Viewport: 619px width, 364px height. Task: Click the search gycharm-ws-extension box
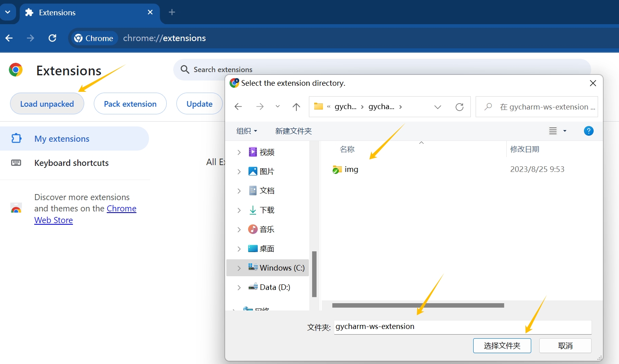(x=536, y=107)
